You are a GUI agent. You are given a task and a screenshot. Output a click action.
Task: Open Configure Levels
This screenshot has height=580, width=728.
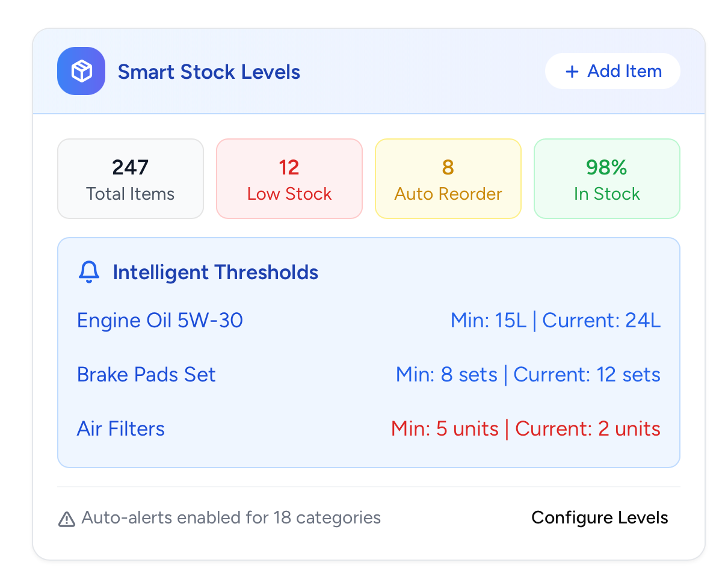point(599,518)
